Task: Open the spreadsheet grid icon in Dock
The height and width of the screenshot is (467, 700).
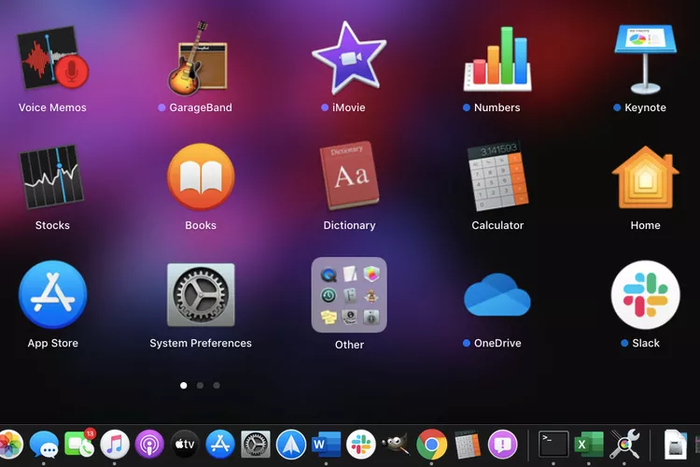Action: tap(467, 445)
